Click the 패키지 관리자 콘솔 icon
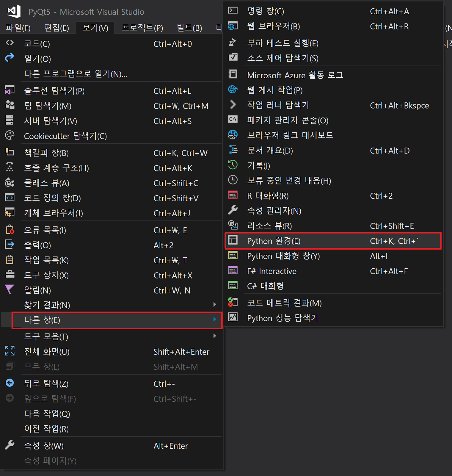 coord(233,119)
